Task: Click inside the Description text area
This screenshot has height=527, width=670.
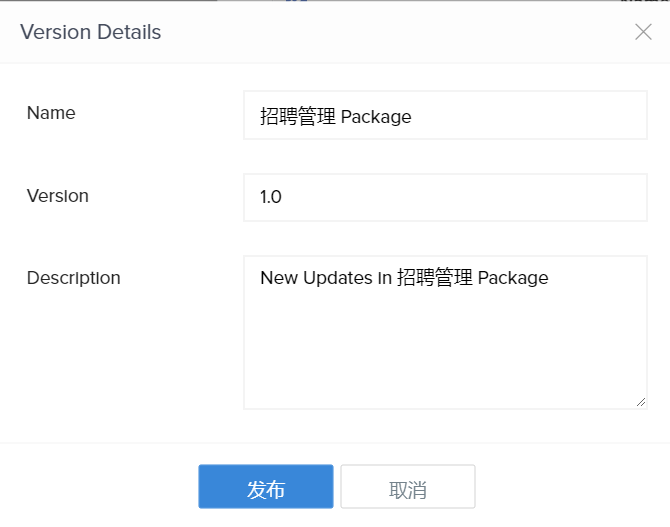Action: 445,340
